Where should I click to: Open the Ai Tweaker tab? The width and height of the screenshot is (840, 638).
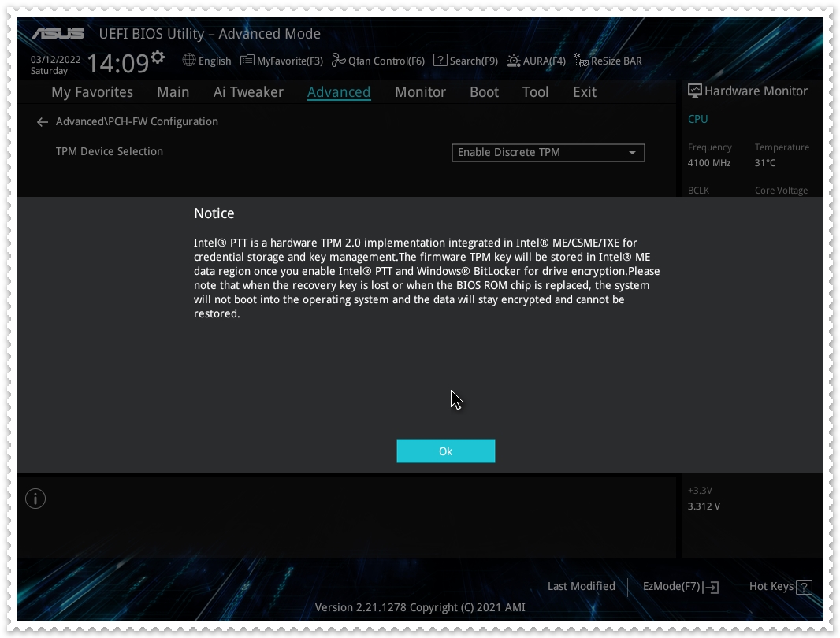[248, 92]
